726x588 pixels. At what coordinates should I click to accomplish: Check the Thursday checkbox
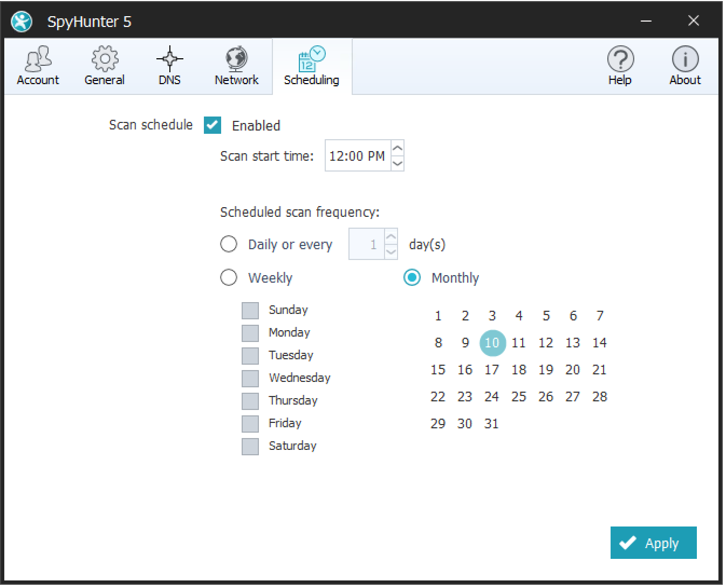(250, 401)
